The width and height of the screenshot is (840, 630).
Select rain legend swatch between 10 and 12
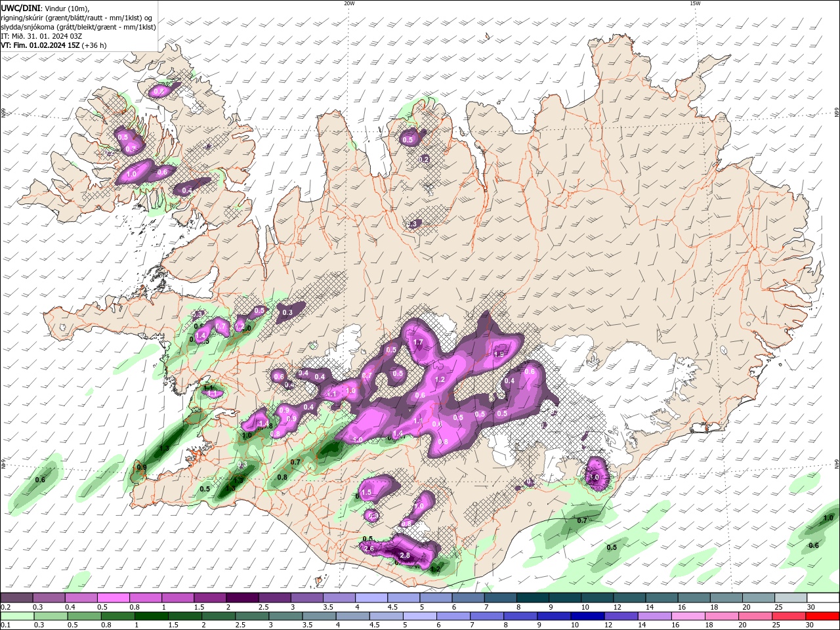click(588, 616)
